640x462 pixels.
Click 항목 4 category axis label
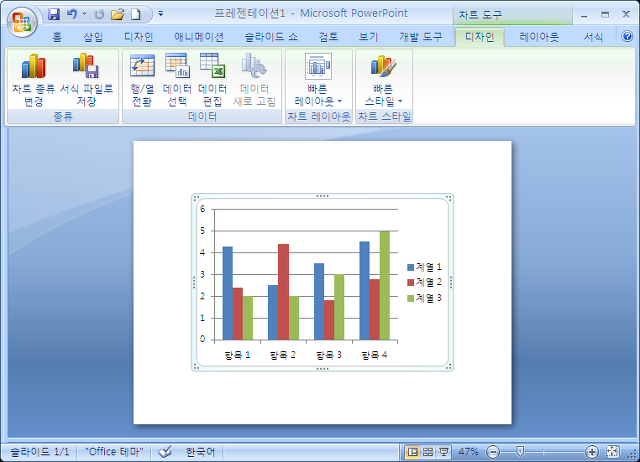(374, 355)
